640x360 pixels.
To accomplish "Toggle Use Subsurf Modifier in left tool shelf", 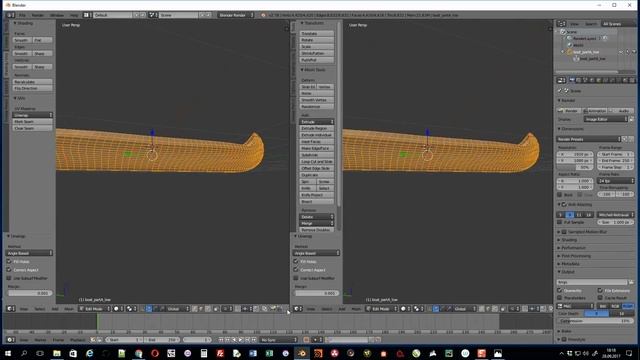I will (x=9, y=278).
